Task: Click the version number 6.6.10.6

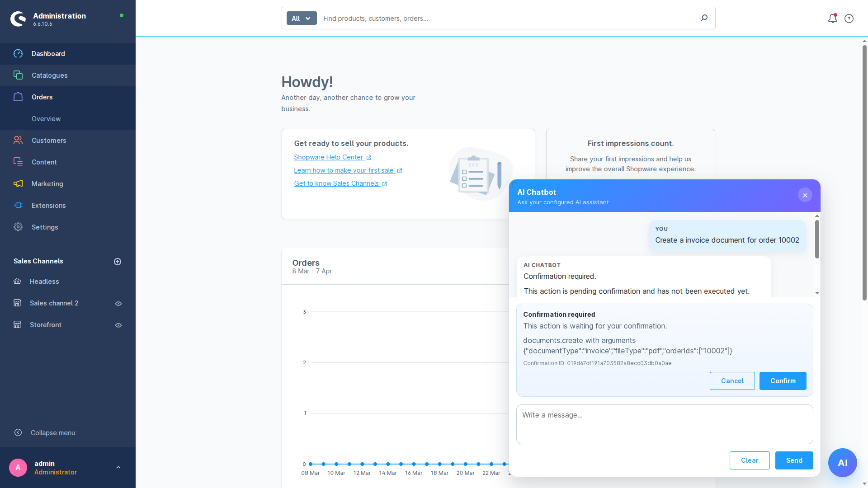Action: click(x=42, y=24)
